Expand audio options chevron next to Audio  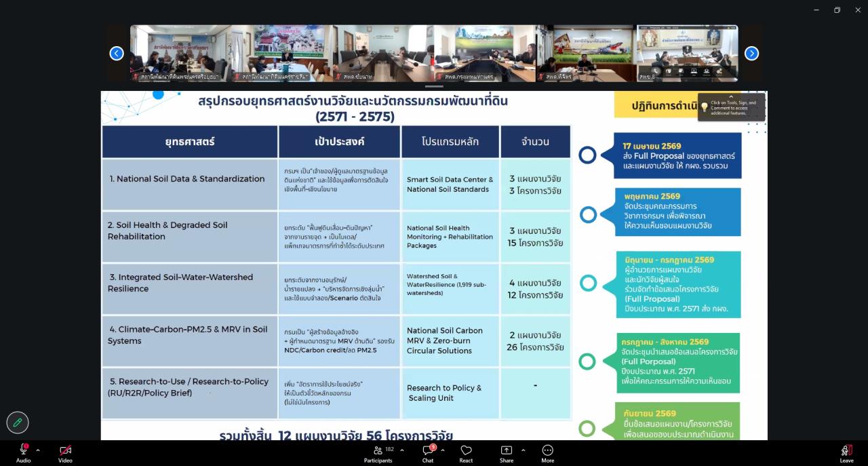tap(38, 450)
